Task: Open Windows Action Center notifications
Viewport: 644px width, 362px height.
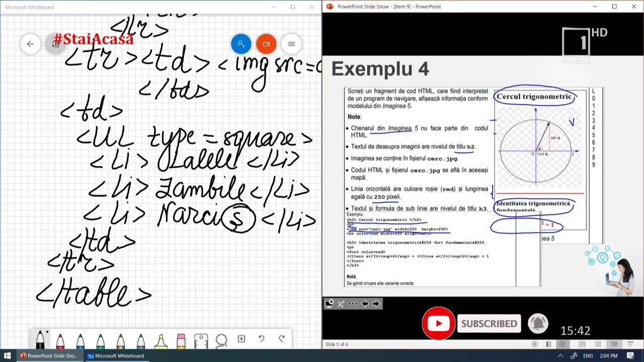Action: tap(630, 356)
